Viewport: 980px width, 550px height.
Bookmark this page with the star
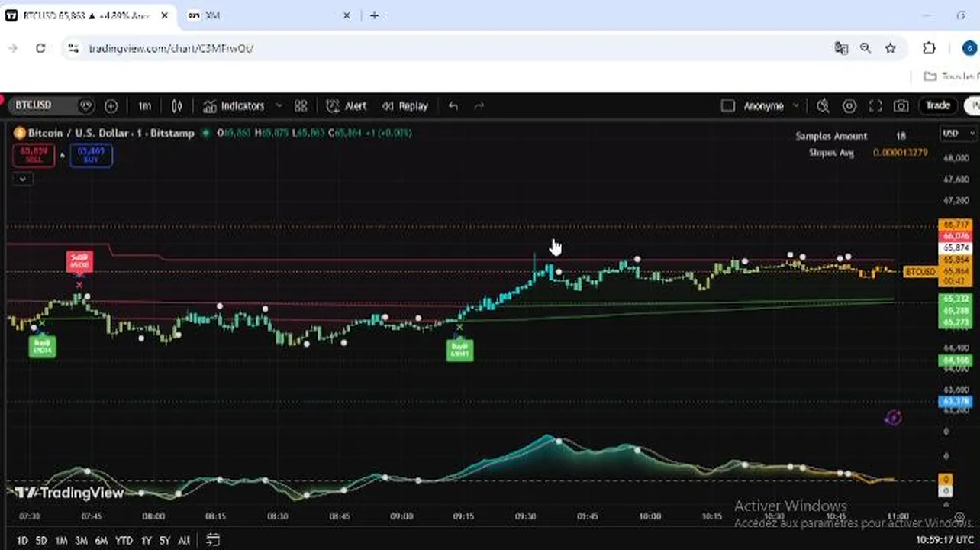coord(890,48)
